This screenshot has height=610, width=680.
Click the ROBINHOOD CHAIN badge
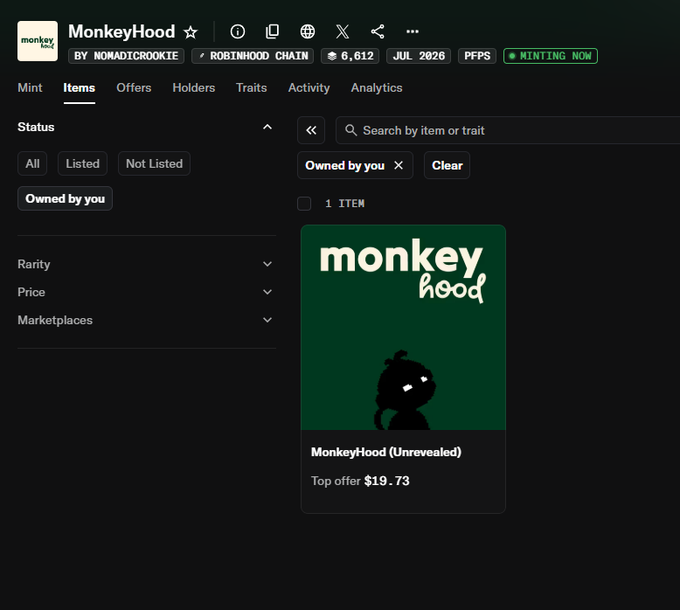tap(252, 56)
